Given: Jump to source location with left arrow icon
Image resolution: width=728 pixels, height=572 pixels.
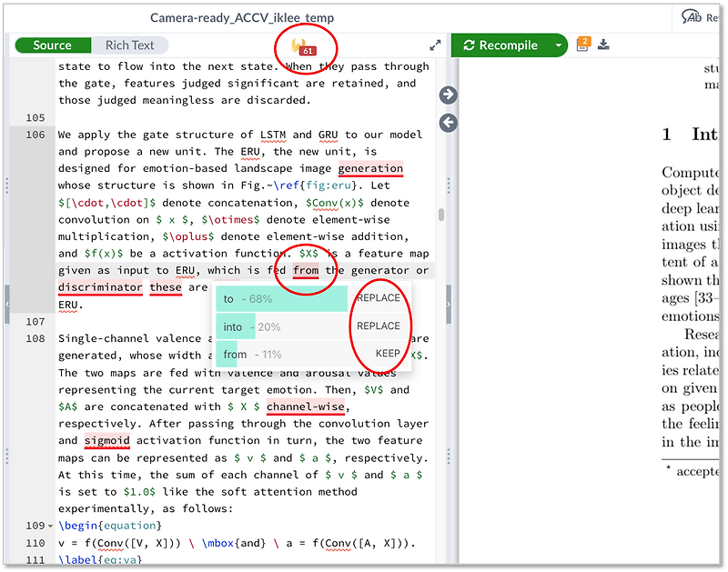Looking at the screenshot, I should pos(448,122).
